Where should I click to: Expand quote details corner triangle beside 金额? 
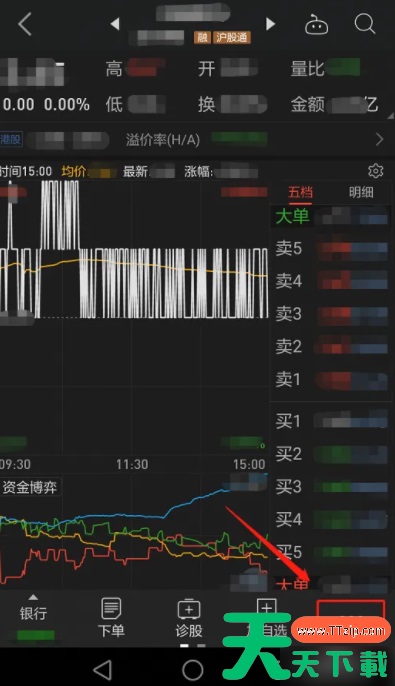coord(390,116)
